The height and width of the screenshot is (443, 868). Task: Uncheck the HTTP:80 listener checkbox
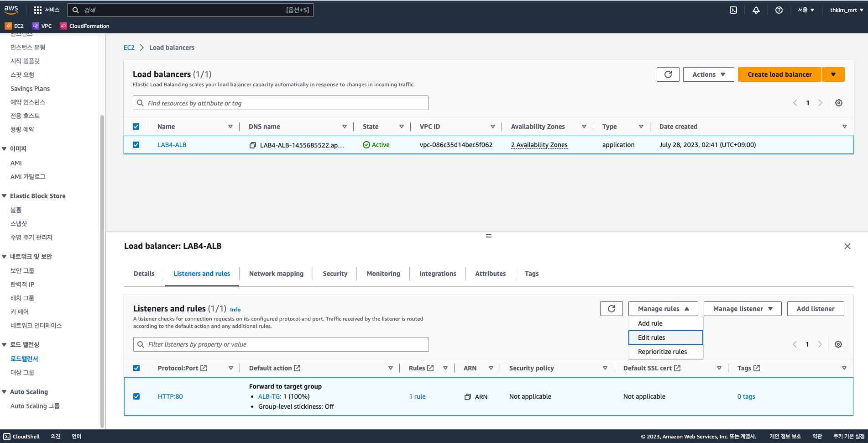click(136, 396)
